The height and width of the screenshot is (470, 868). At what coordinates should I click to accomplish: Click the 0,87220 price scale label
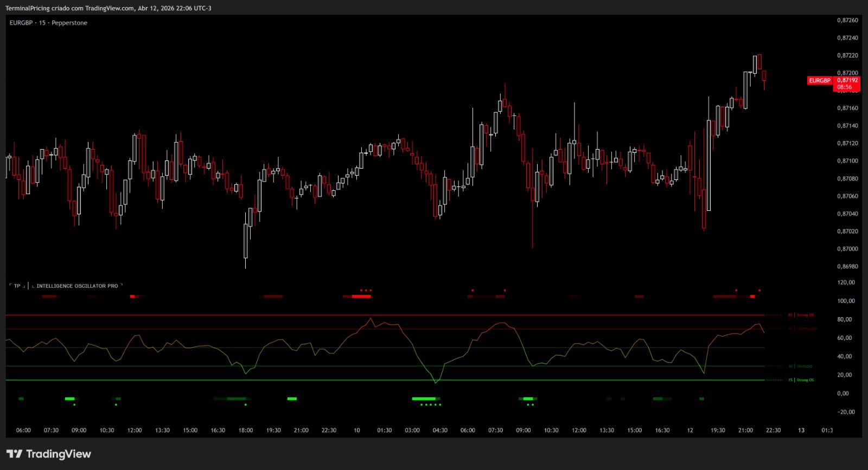(847, 55)
